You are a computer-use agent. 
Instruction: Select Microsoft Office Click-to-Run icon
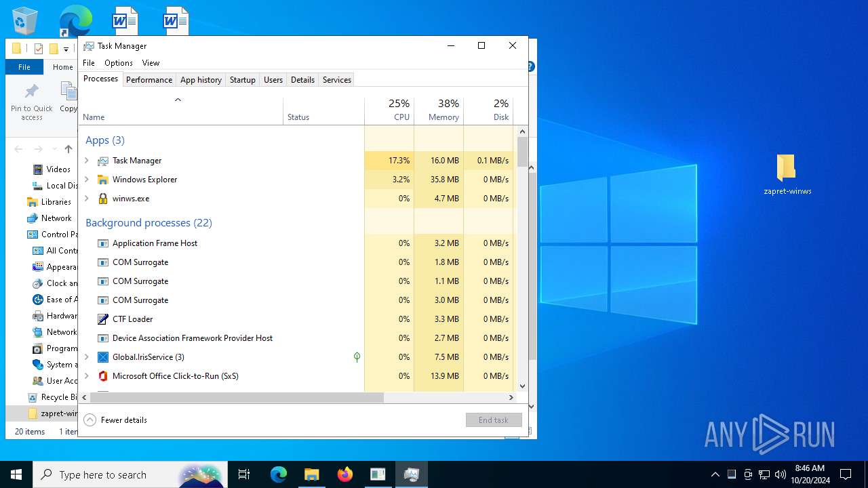tap(103, 376)
